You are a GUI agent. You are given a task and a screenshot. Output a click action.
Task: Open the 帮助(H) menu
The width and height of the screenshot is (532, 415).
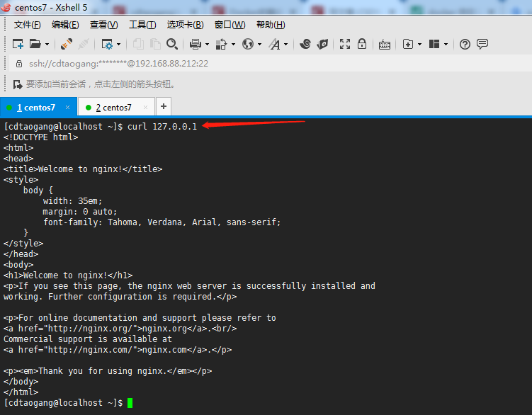271,25
